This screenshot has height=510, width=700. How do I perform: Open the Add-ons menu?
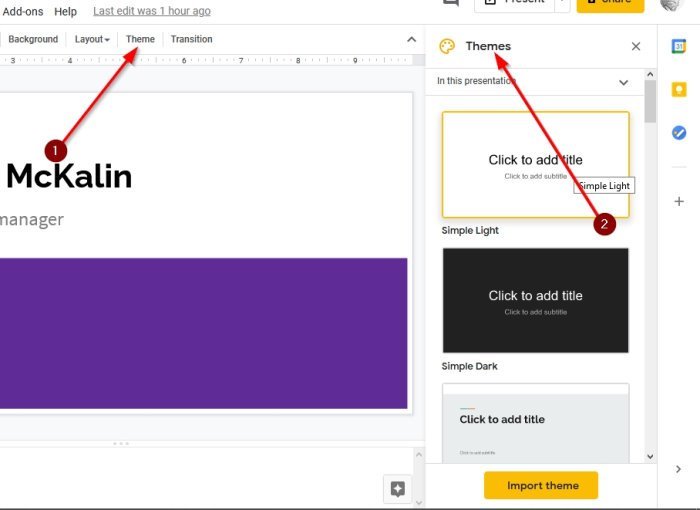click(x=23, y=11)
